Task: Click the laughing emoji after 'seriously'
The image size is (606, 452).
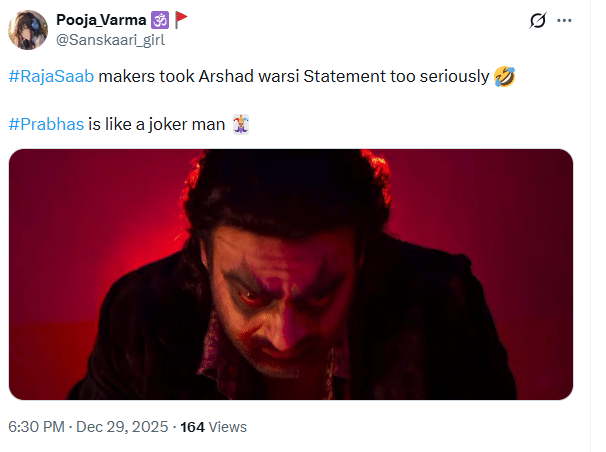Action: pos(505,78)
